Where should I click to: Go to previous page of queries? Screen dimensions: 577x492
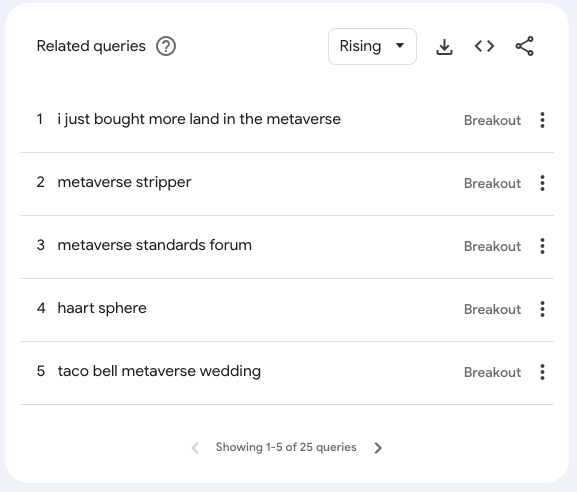point(195,447)
